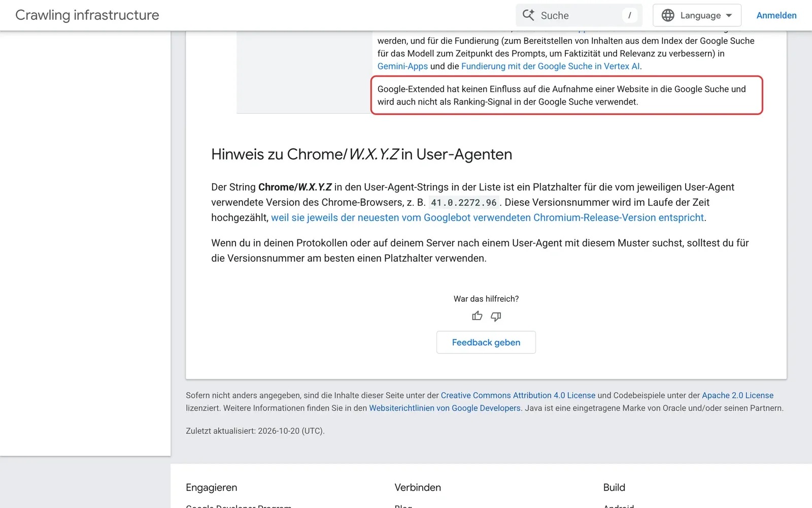Click the Crawling infrastructure site title
This screenshot has width=812, height=508.
point(87,15)
